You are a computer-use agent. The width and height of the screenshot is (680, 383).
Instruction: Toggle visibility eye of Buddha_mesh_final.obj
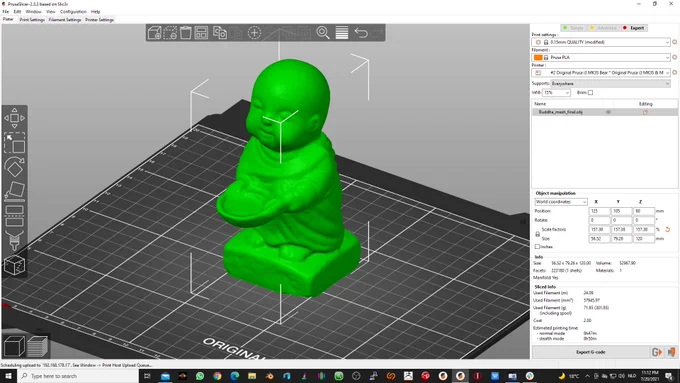coord(608,112)
